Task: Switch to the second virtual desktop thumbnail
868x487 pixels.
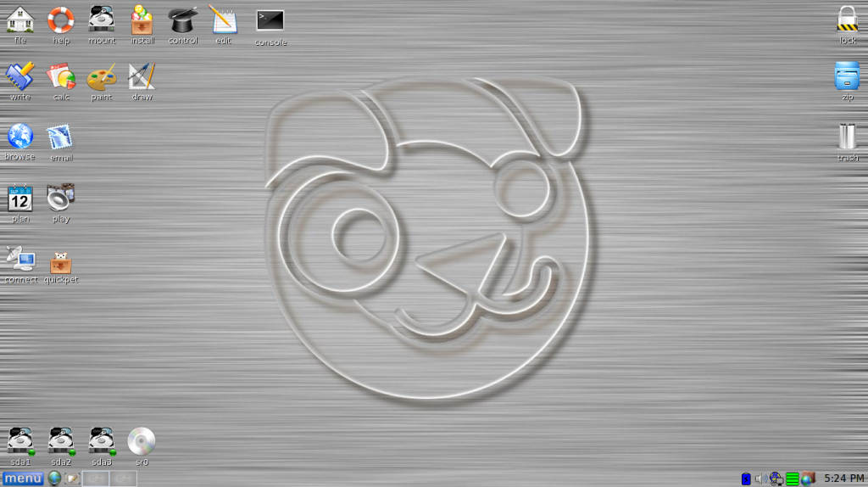Action: (123, 479)
